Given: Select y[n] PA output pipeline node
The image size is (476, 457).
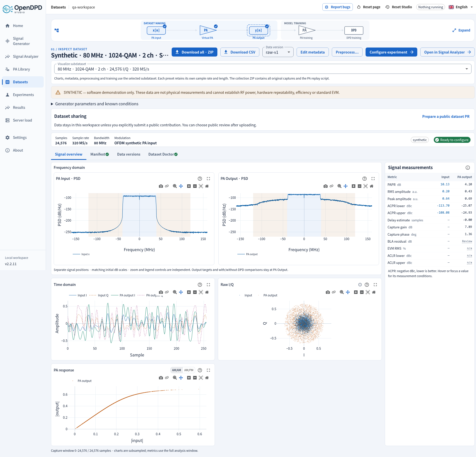Looking at the screenshot, I should click(259, 30).
